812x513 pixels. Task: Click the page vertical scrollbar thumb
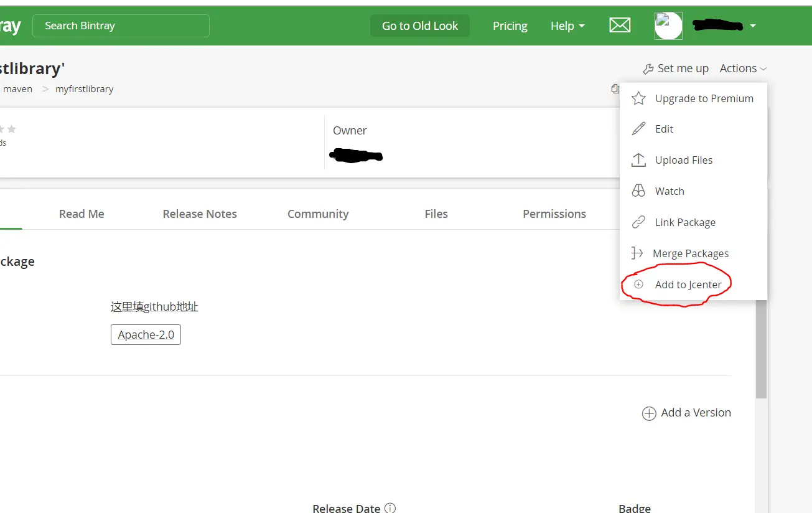761,349
